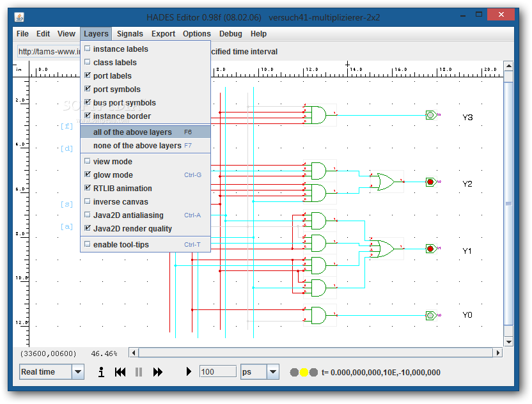Click the info 'i' icon in simulation bar
This screenshot has width=532, height=404.
(101, 372)
